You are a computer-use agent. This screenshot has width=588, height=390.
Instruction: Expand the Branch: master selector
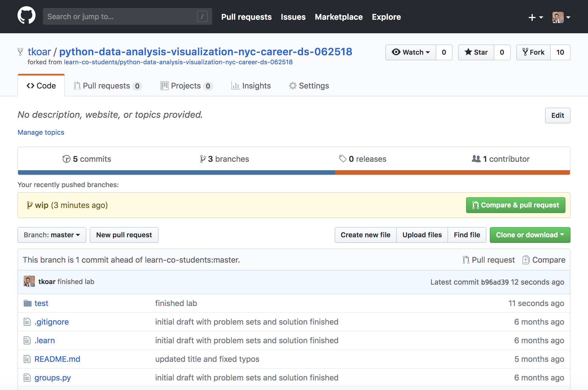point(52,235)
